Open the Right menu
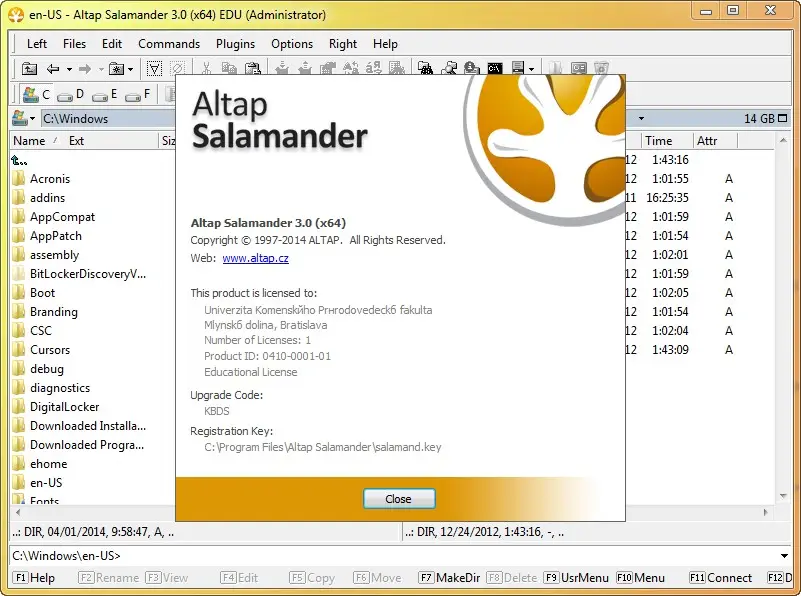 (343, 44)
